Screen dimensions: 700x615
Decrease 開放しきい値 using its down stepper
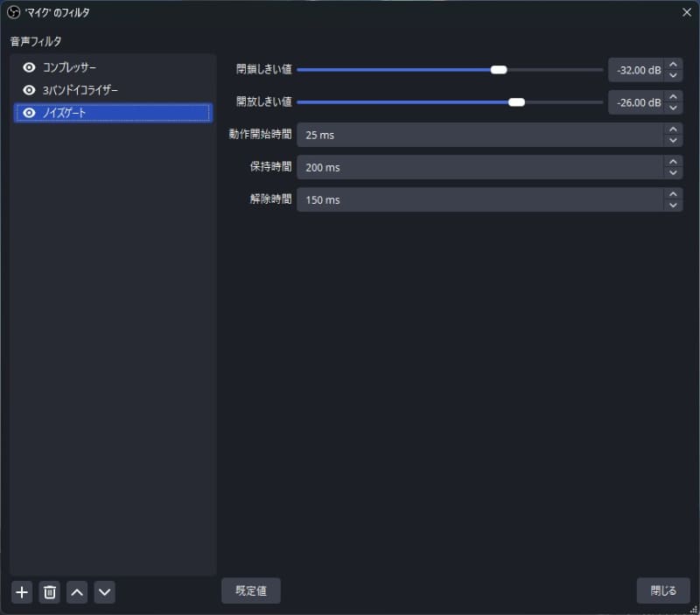coord(674,107)
